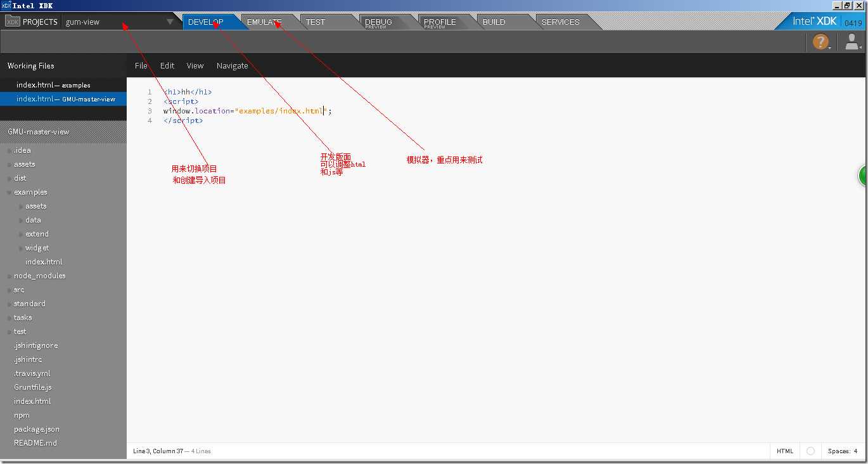Image resolution: width=868 pixels, height=464 pixels.
Task: Switch to the EMULATE tab
Action: tap(264, 22)
